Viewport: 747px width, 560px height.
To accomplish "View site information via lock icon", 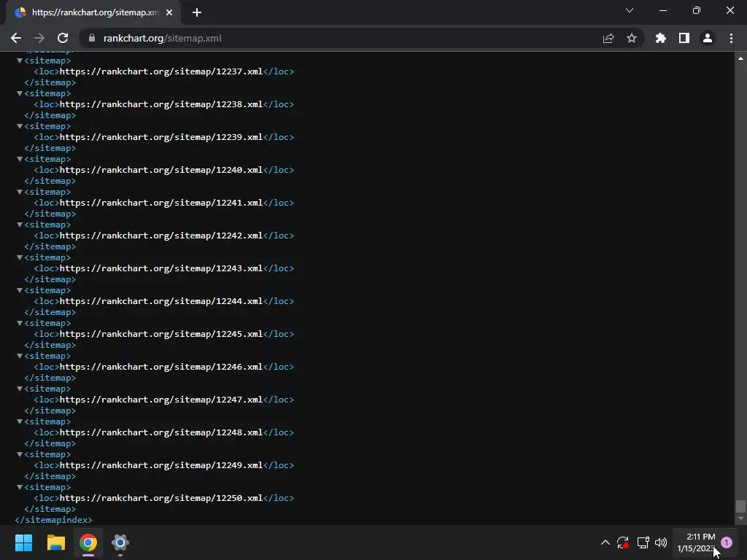I will [92, 38].
